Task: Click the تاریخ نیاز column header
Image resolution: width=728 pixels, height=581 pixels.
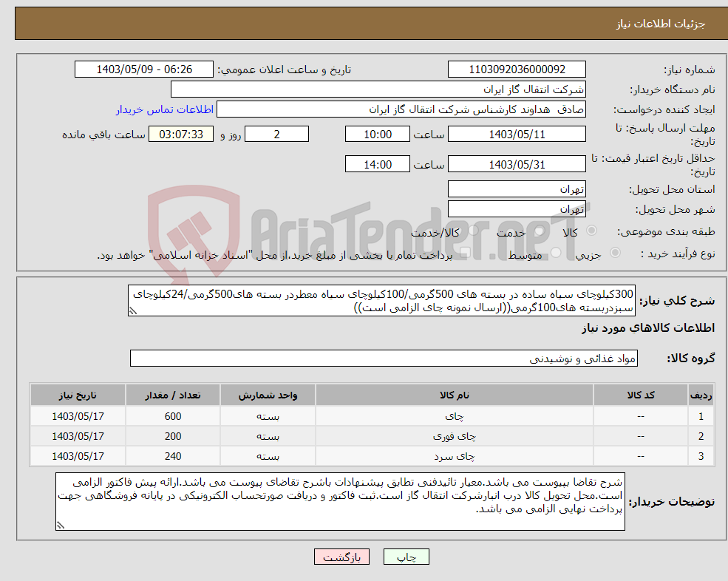Action: click(78, 395)
